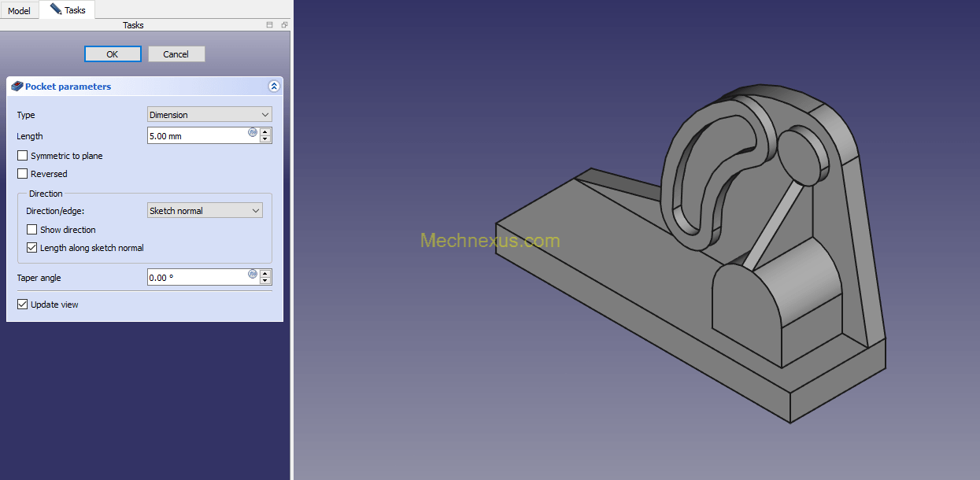Screen dimensions: 980x480
Task: Switch to the Model tab
Action: click(19, 10)
